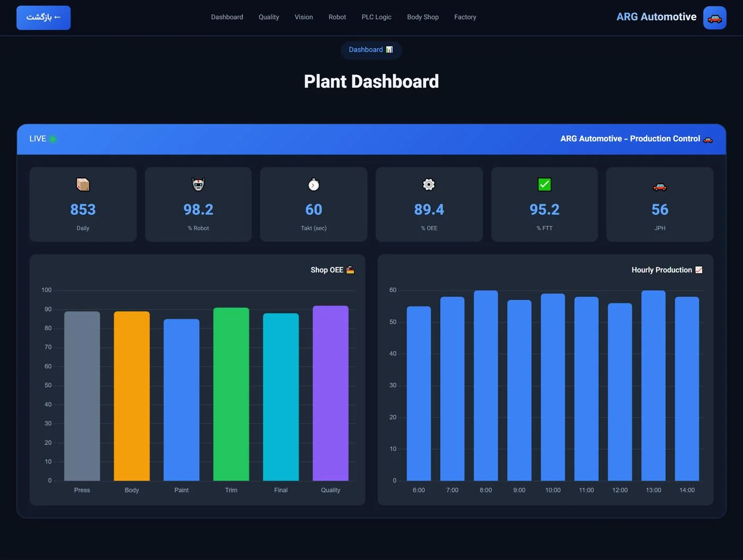
Task: Click the red car icon on the JPH card
Action: click(660, 186)
